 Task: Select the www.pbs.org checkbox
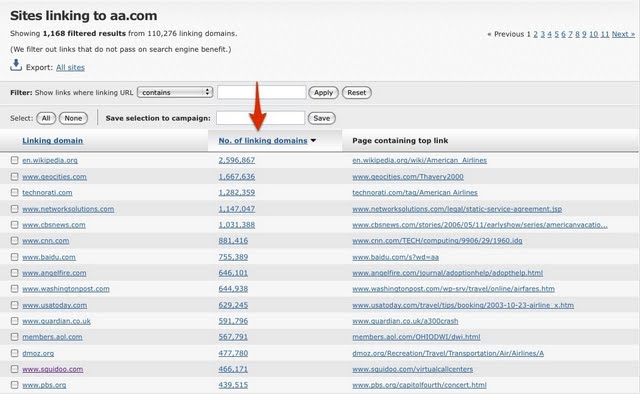click(15, 385)
